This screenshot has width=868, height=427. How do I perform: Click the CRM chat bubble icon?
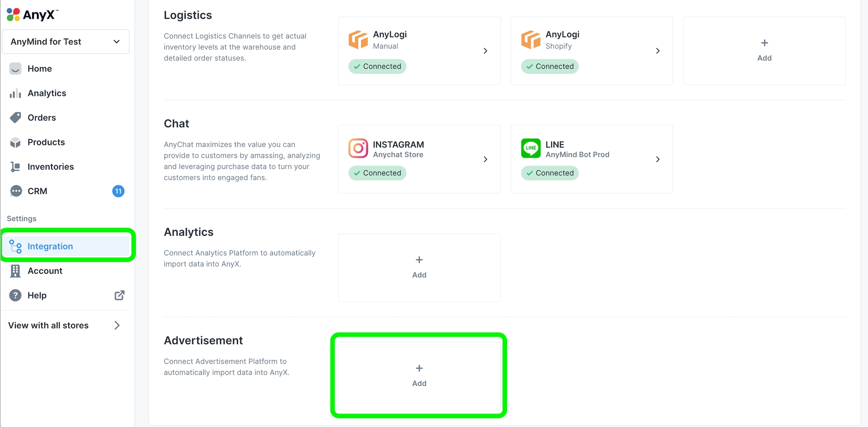[x=16, y=191]
